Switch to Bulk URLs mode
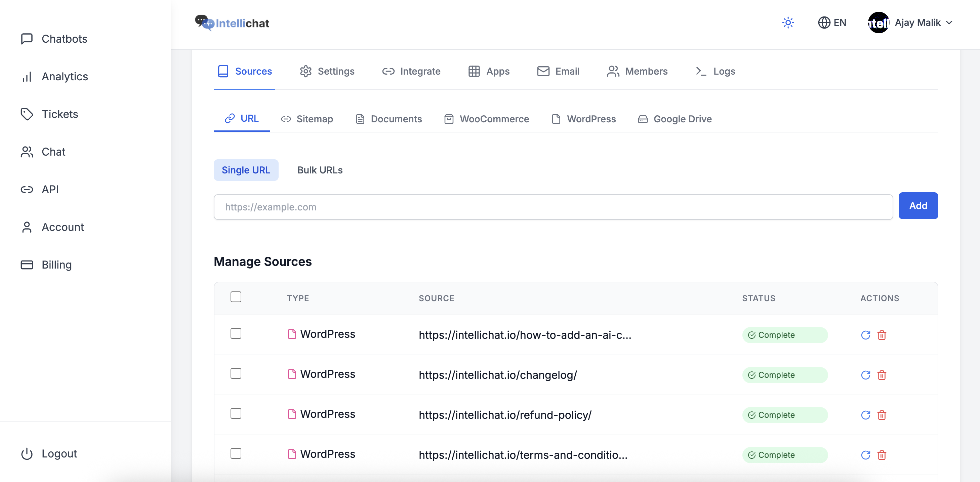 pos(320,170)
